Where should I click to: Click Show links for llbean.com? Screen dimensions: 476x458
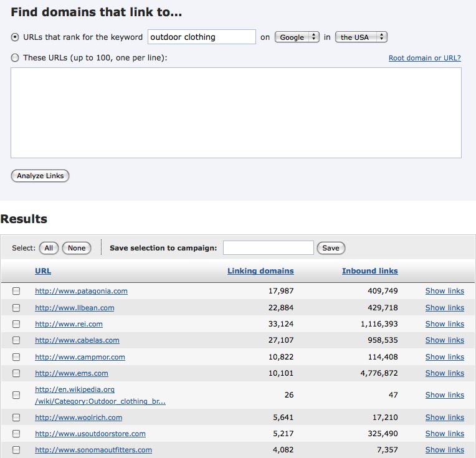click(445, 308)
